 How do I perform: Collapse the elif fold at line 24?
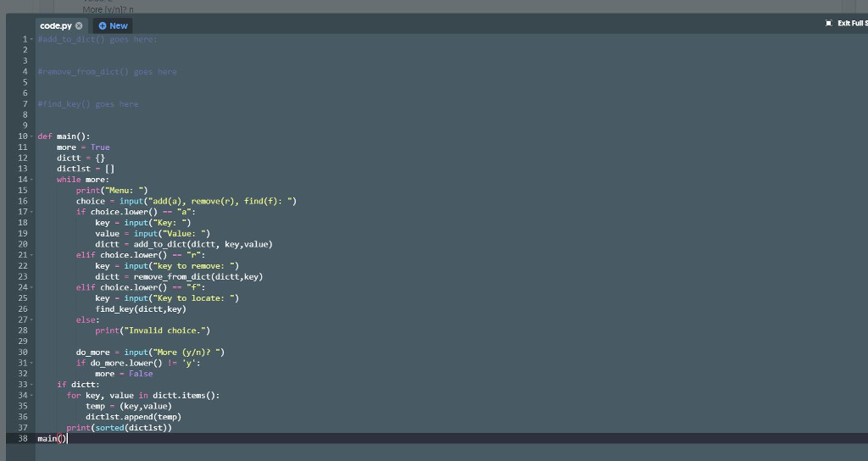pyautogui.click(x=31, y=287)
